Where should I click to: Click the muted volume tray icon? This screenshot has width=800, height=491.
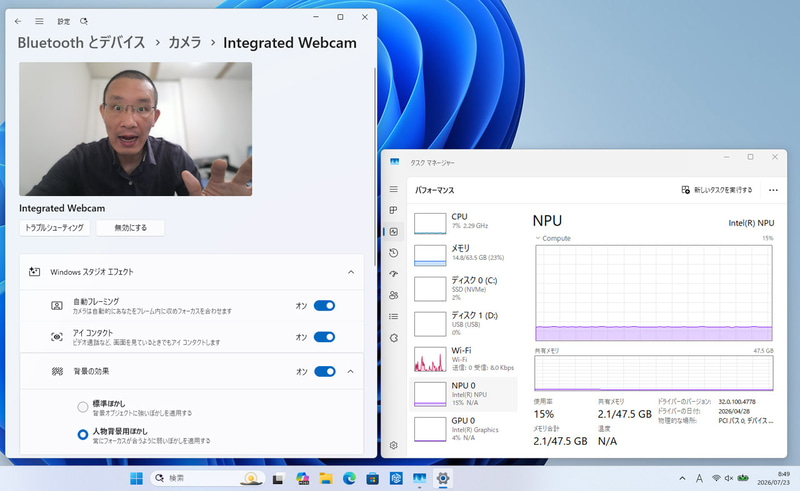(x=729, y=478)
